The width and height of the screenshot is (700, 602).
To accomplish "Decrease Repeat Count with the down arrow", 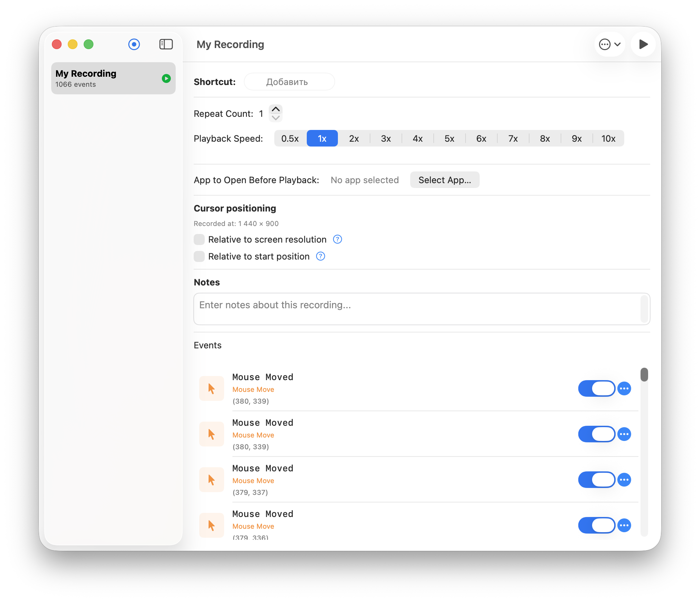I will [x=276, y=118].
